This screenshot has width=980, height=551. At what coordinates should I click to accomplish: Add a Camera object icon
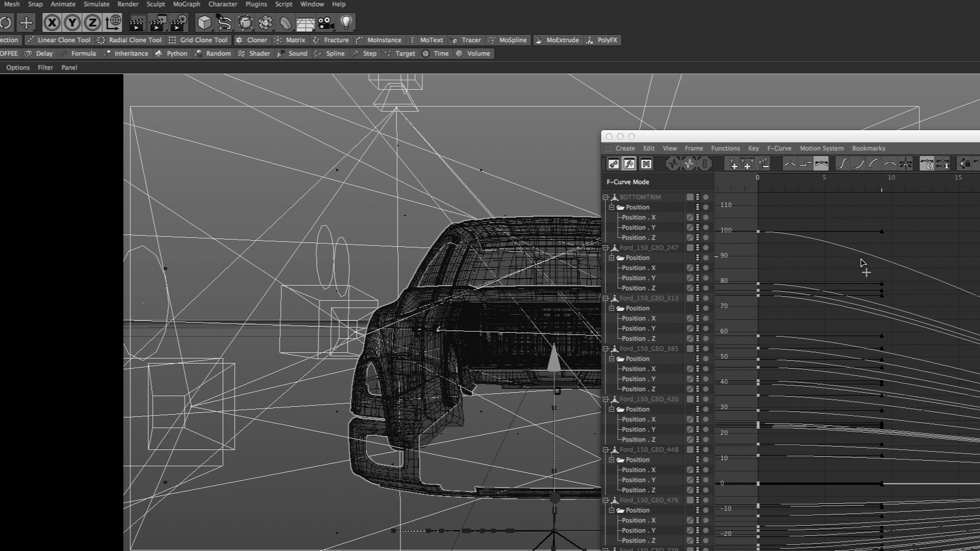click(x=326, y=22)
